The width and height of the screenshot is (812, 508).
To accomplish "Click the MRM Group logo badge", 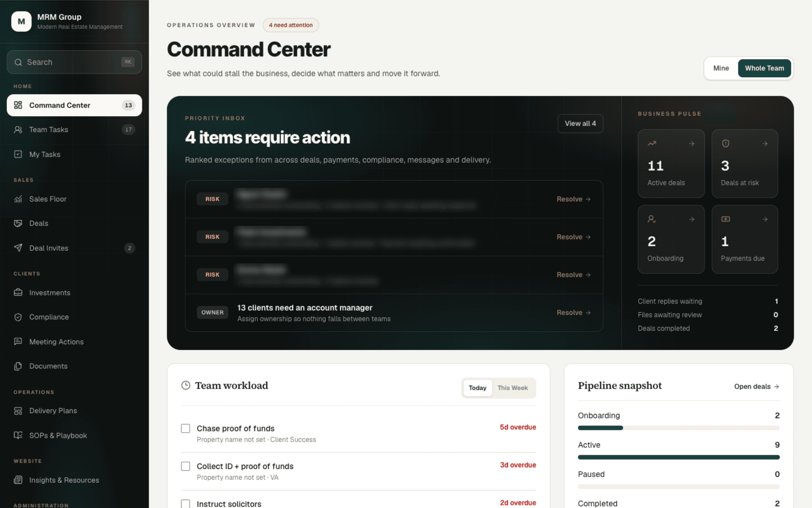I will pos(21,21).
